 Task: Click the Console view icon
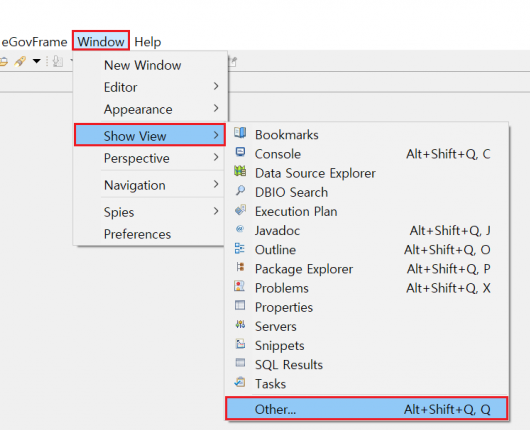240,152
